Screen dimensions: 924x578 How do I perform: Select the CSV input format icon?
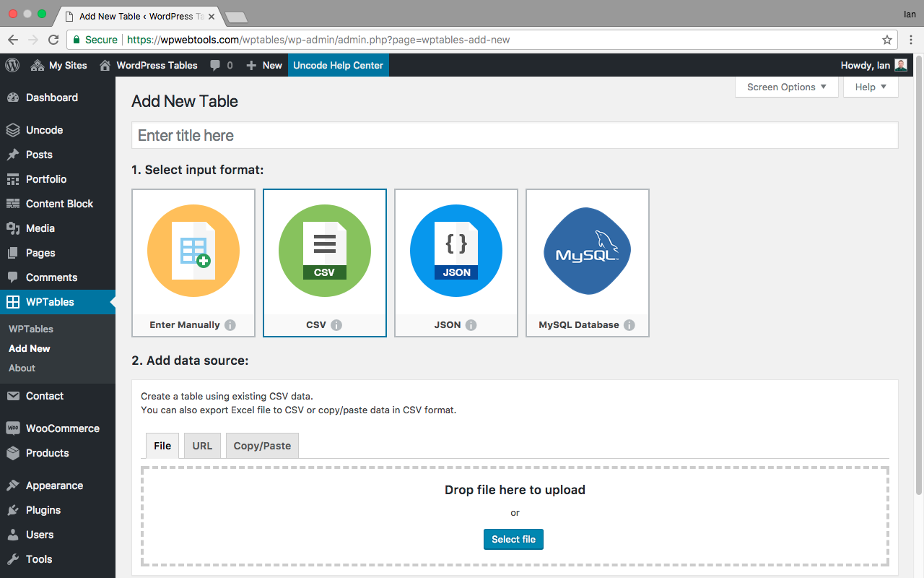click(x=325, y=250)
